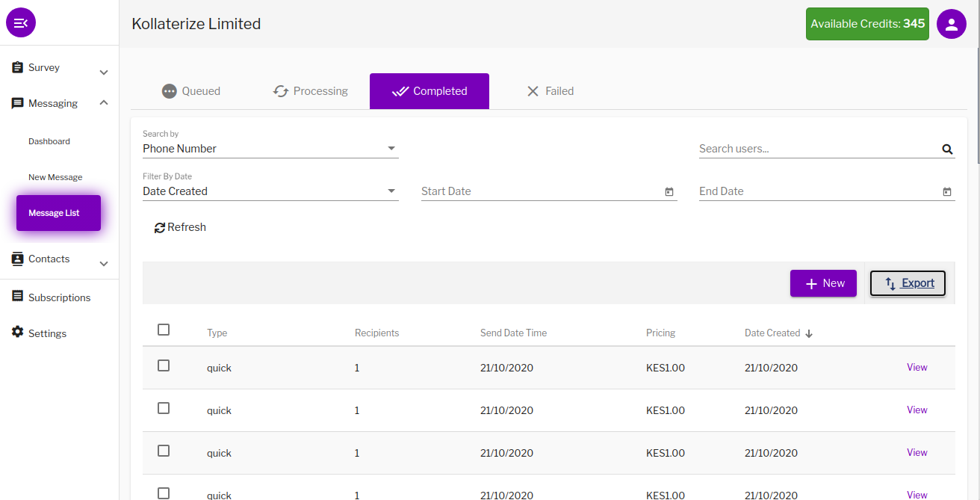Collapse the sidebar with the purple menu icon
This screenshot has width=980, height=500.
pos(21,23)
